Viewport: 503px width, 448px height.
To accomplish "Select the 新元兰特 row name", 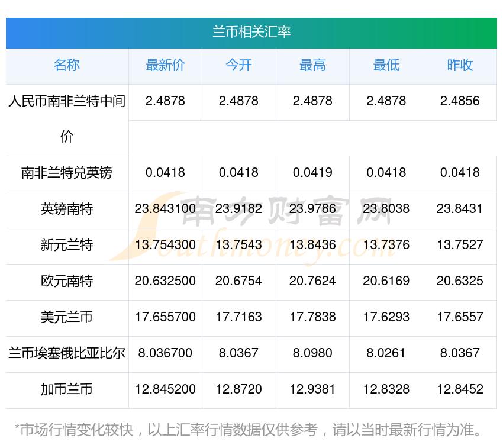I will coord(67,245).
